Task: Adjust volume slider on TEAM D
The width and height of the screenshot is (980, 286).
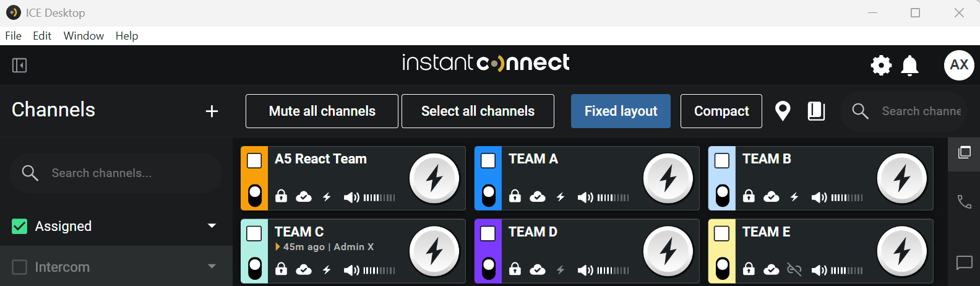Action: pyautogui.click(x=613, y=271)
